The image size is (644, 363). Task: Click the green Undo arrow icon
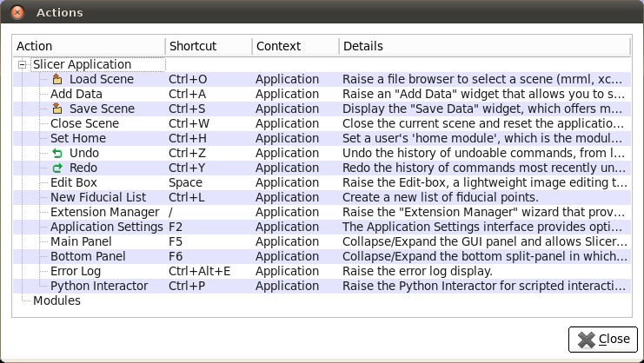(x=58, y=153)
